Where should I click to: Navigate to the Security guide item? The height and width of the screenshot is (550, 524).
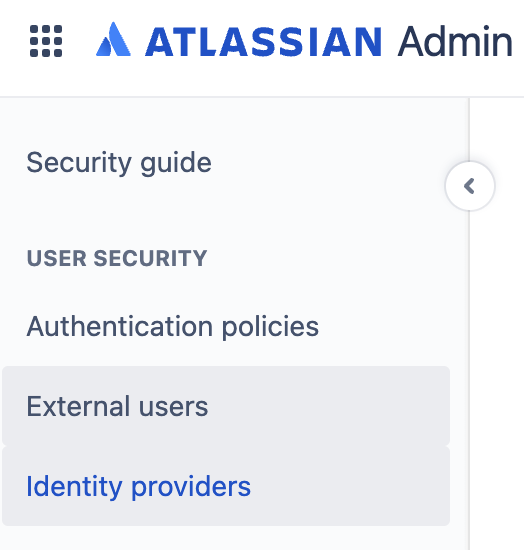pos(119,163)
